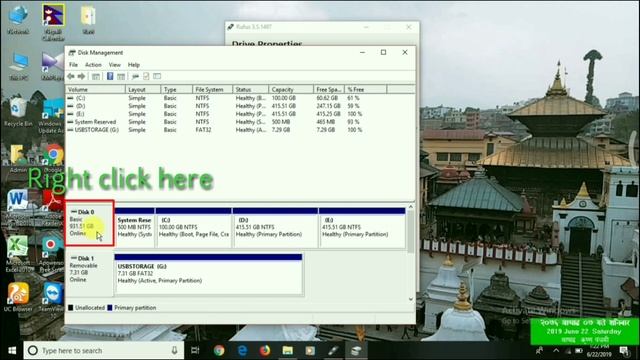The height and width of the screenshot is (360, 640).
Task: Click the search box microphone icon
Action: click(174, 351)
